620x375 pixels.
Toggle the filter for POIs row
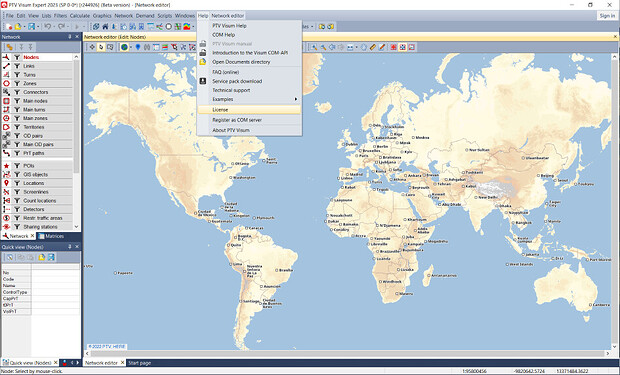tap(17, 166)
